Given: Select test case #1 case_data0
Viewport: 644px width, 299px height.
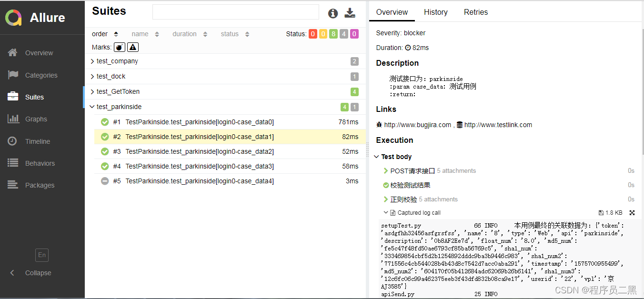Looking at the screenshot, I should [x=230, y=122].
